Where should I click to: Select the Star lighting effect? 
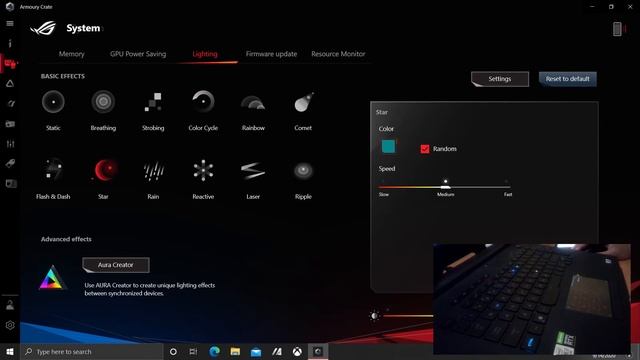coord(104,170)
